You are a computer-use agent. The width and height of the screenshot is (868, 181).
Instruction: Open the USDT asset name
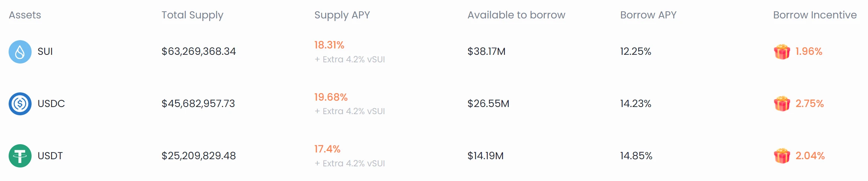coord(50,156)
